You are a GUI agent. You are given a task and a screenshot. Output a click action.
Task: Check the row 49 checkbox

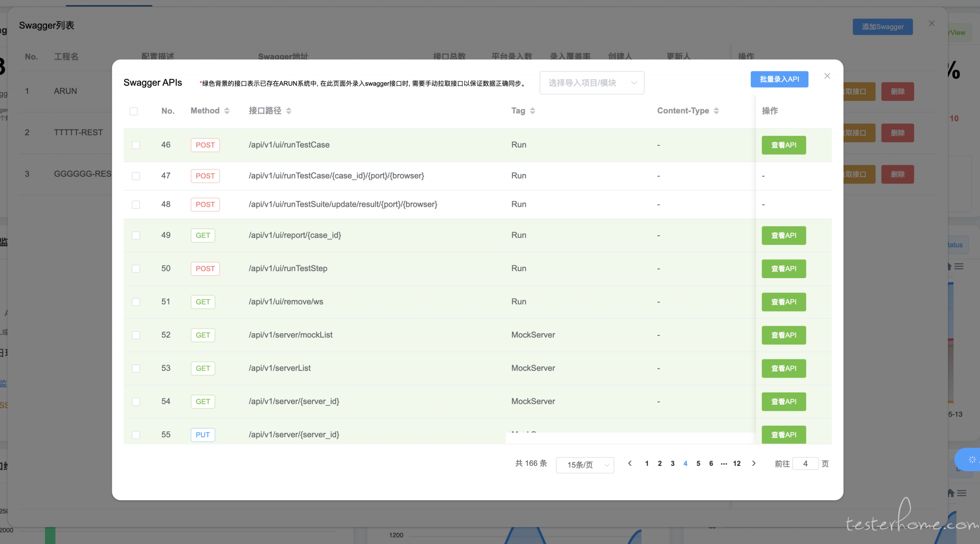tap(136, 236)
